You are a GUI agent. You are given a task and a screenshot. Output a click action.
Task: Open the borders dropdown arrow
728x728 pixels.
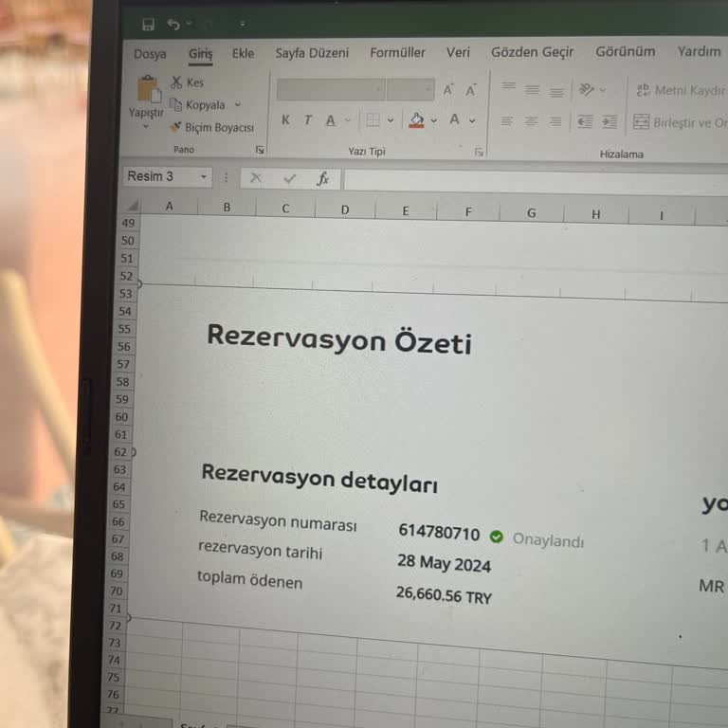[391, 120]
